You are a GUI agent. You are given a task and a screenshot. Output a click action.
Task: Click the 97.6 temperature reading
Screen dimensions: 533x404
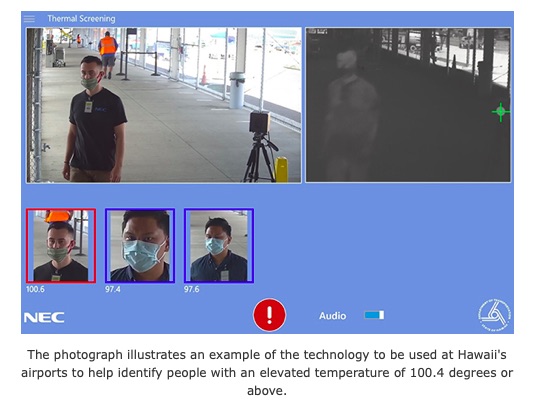coord(192,289)
